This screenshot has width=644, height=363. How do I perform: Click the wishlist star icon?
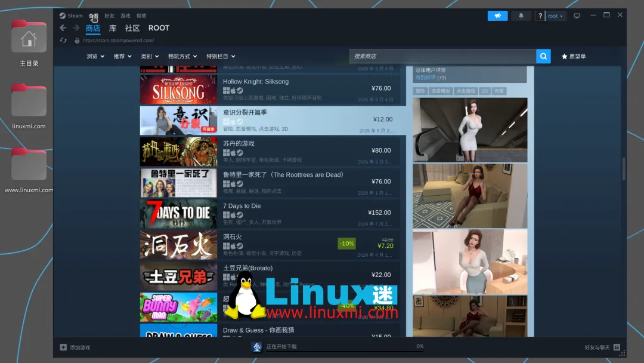[564, 56]
